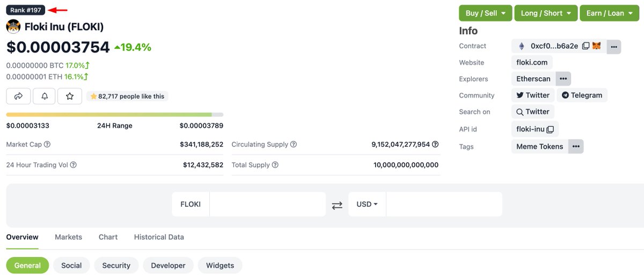This screenshot has width=644, height=278.
Task: Click info icon after 9,152,047,277,954 value
Action: (x=435, y=144)
